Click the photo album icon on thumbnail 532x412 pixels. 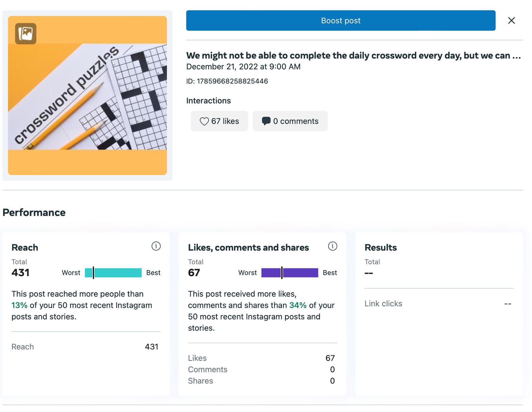(26, 34)
